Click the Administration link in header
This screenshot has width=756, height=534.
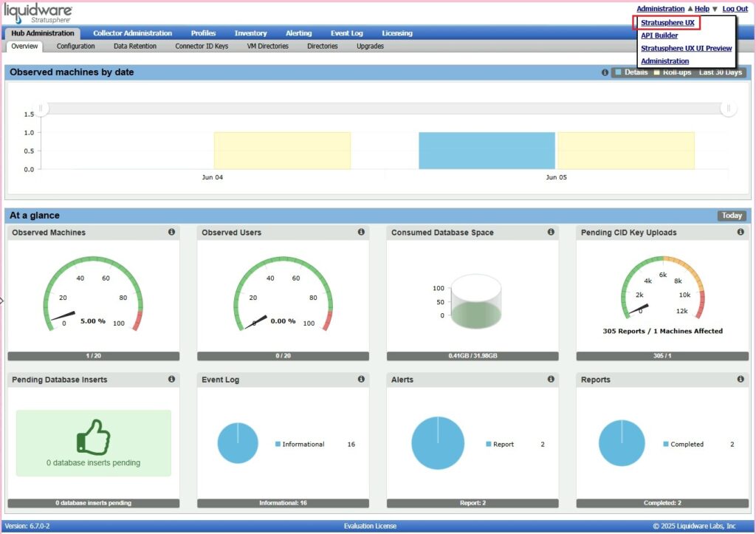[661, 9]
